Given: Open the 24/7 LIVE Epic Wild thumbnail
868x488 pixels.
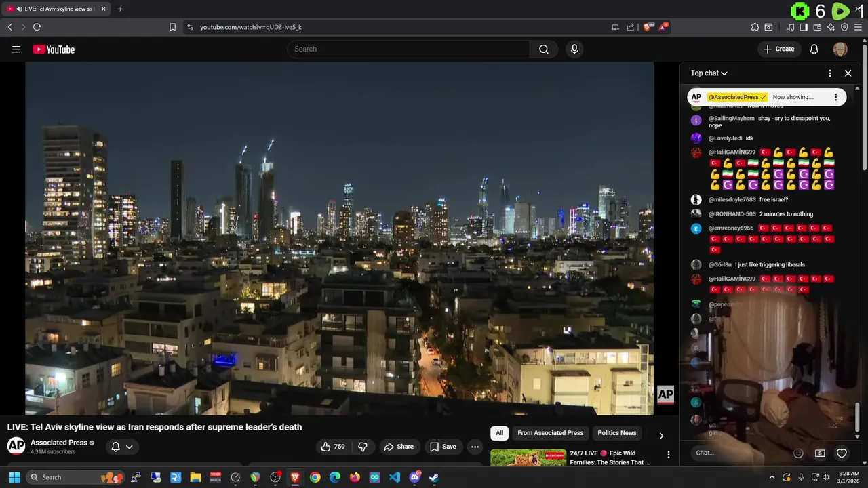Looking at the screenshot, I should (528, 458).
